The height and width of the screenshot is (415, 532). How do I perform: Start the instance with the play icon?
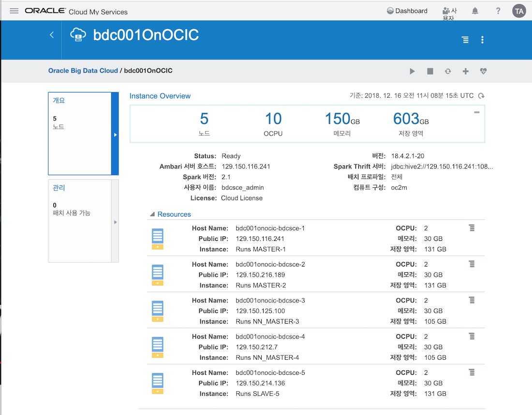click(x=412, y=71)
